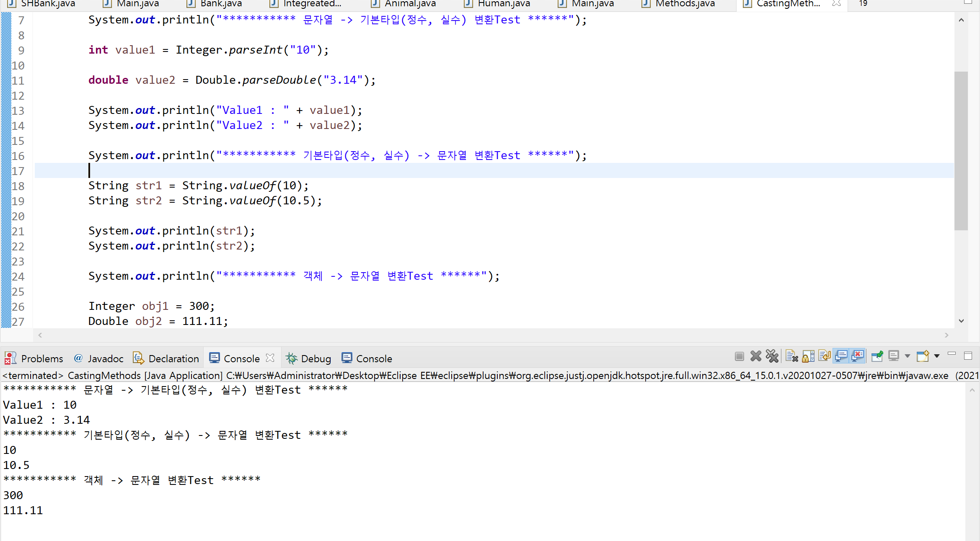Image resolution: width=980 pixels, height=541 pixels.
Task: Click the 'Double obj2 = 111.11;' line
Action: pyautogui.click(x=158, y=321)
